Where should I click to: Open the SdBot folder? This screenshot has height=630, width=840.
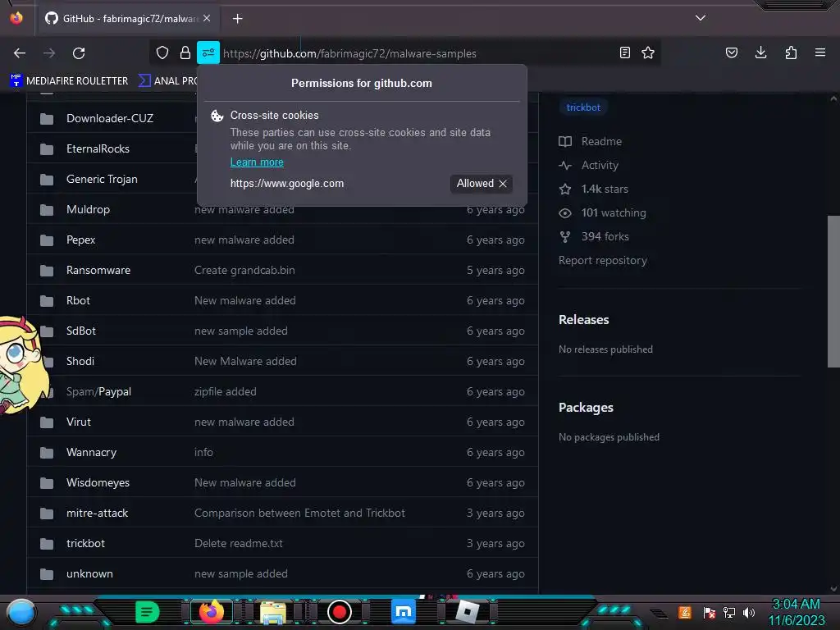click(81, 331)
